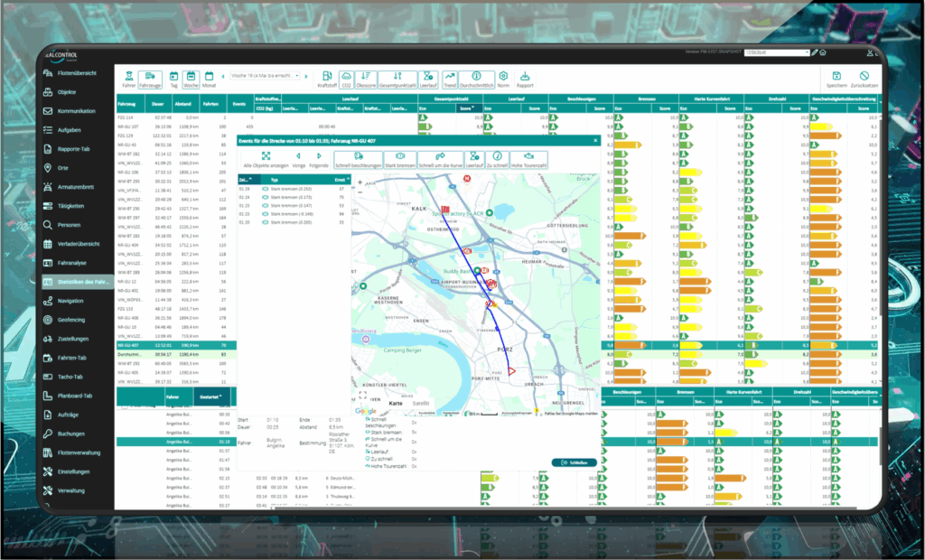Show all objects with Alle Objekte anzeigen
The width and height of the screenshot is (925, 560).
pos(266,160)
